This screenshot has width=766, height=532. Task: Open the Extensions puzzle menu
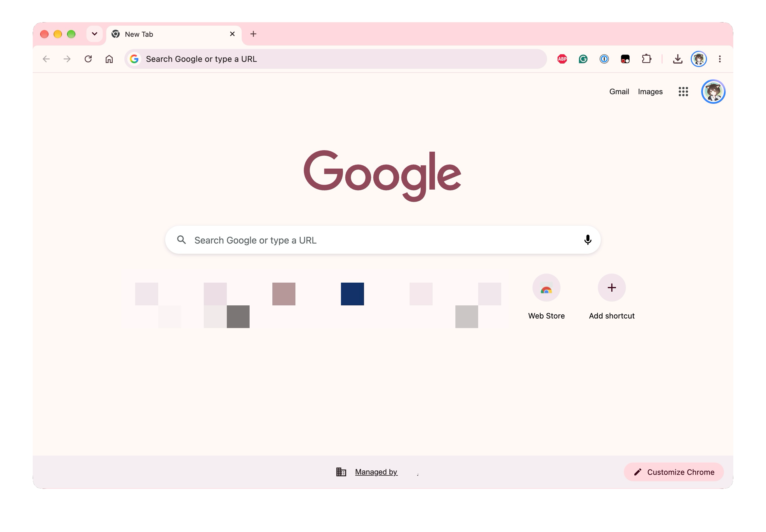pos(647,59)
